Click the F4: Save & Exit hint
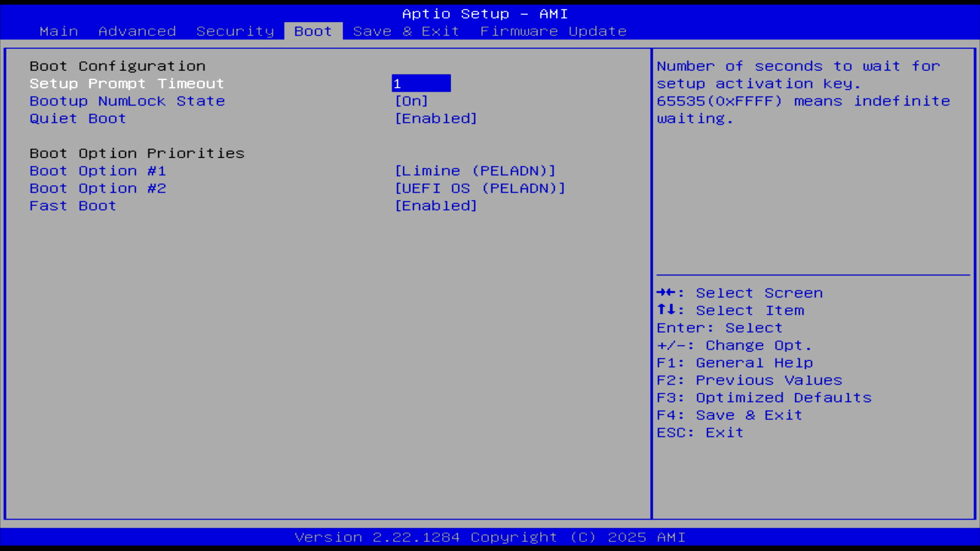980x551 pixels. [x=729, y=415]
